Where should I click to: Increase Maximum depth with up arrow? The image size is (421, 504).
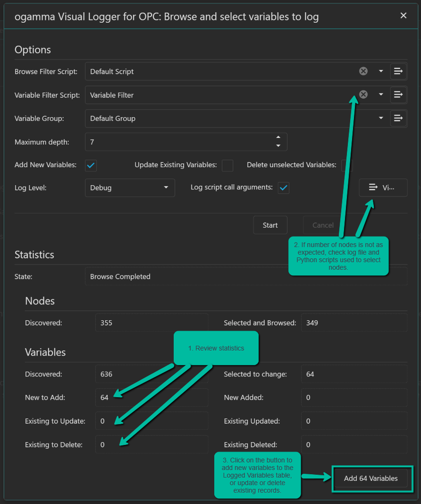click(278, 137)
